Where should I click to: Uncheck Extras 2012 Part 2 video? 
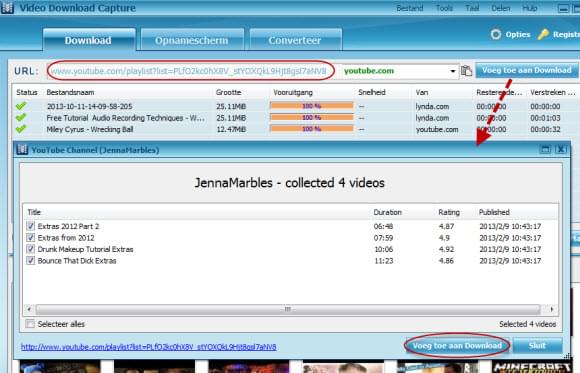pyautogui.click(x=30, y=226)
